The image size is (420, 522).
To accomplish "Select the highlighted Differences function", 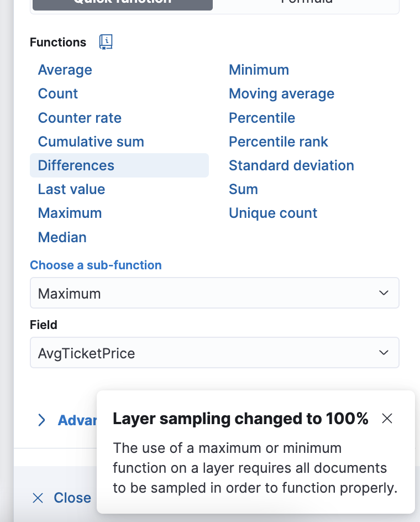I will (x=119, y=165).
